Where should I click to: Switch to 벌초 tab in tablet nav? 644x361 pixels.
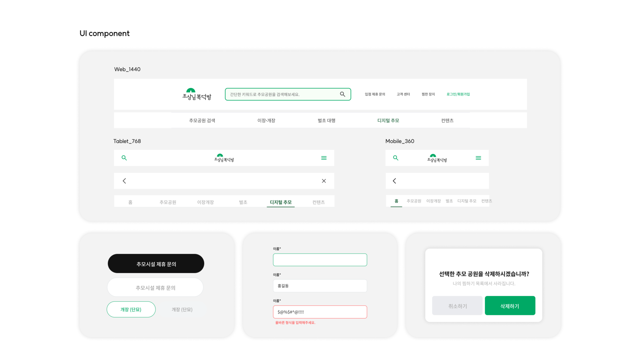click(x=243, y=202)
